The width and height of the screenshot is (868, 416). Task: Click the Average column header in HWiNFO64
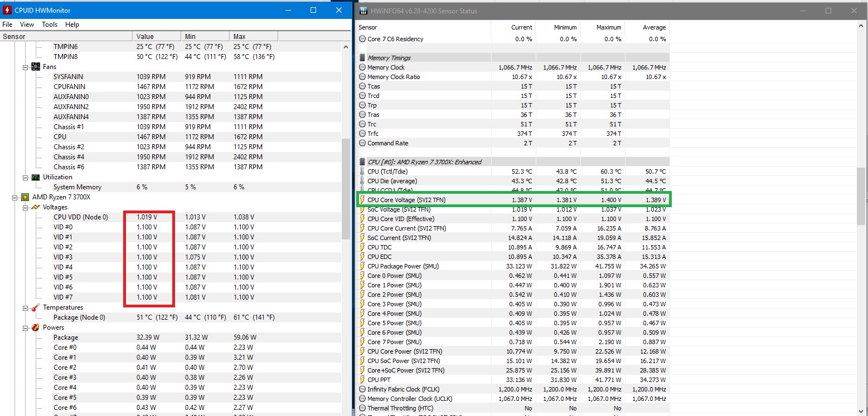(x=647, y=27)
